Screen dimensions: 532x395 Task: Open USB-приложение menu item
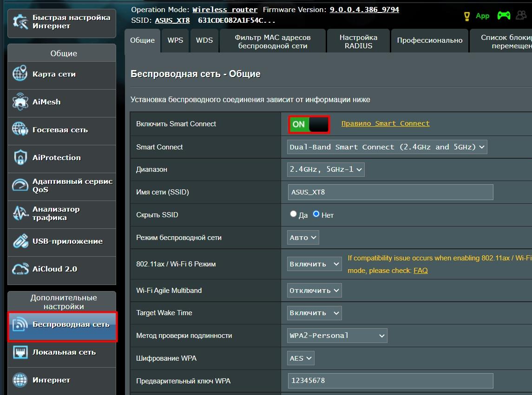(62, 242)
